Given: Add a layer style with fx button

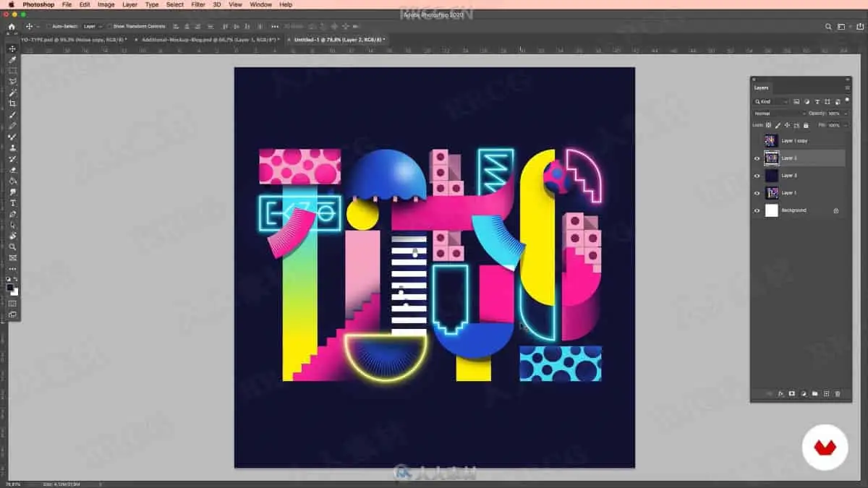Looking at the screenshot, I should 780,394.
